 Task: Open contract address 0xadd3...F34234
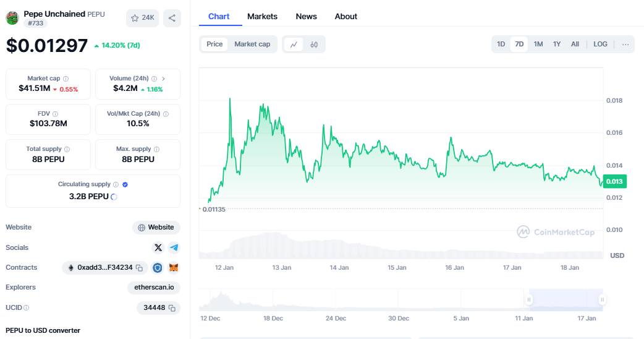click(104, 267)
